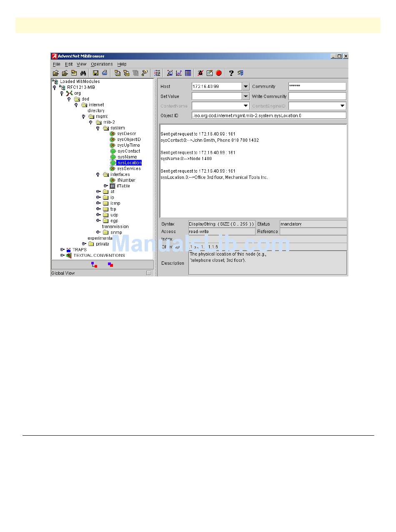Click the printer icon in toolbar

click(105, 73)
